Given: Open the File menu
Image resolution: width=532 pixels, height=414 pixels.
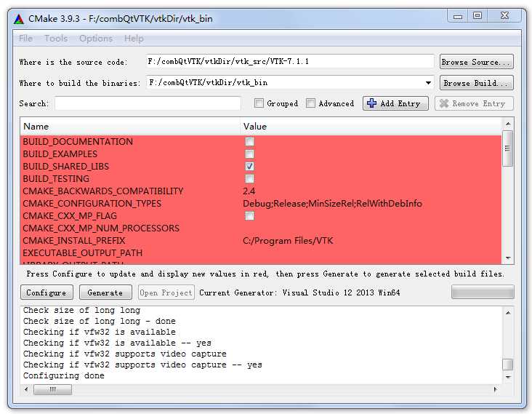Looking at the screenshot, I should click(x=25, y=39).
